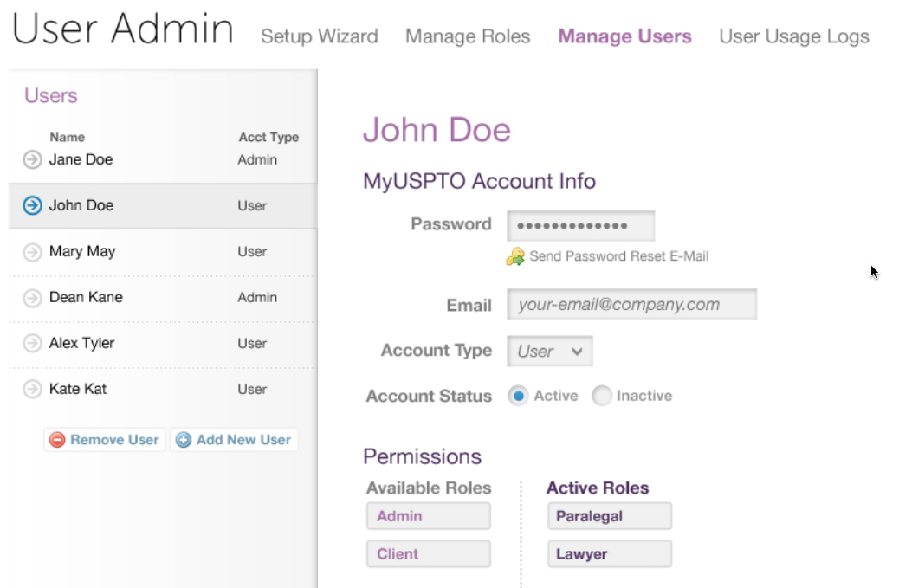
Task: Click Send Password Reset E-Mail link
Action: pyautogui.click(x=618, y=256)
